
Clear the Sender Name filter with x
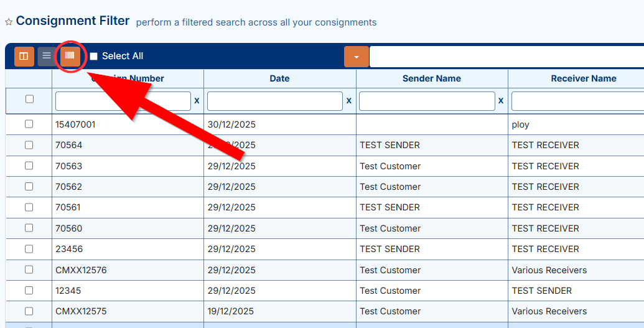(x=500, y=100)
